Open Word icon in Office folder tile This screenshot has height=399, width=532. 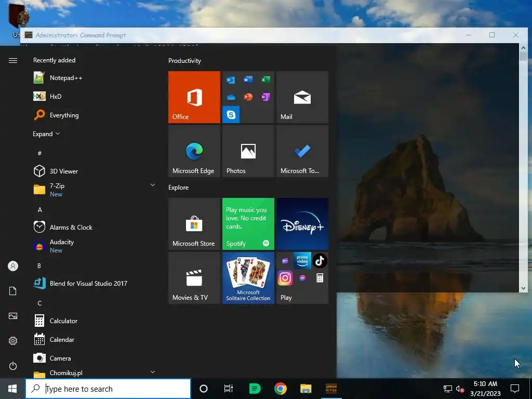pyautogui.click(x=248, y=79)
